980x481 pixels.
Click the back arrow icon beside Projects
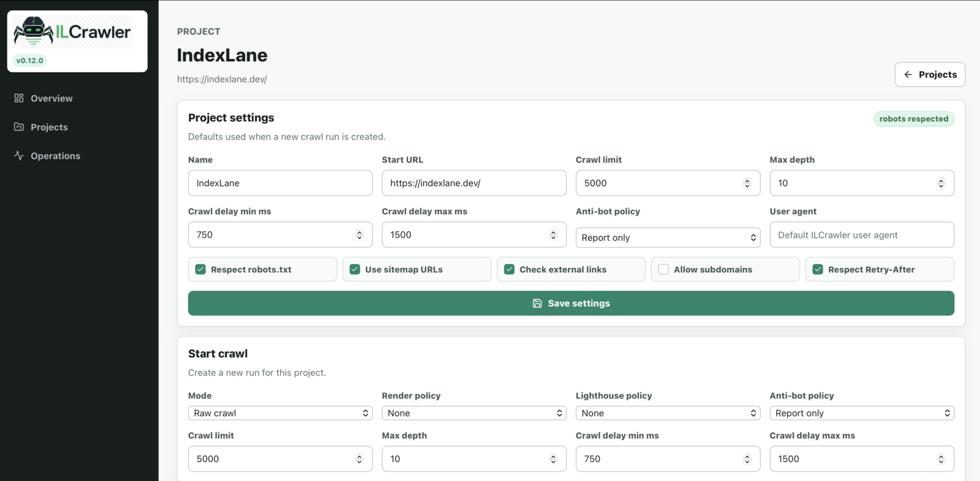(x=908, y=75)
